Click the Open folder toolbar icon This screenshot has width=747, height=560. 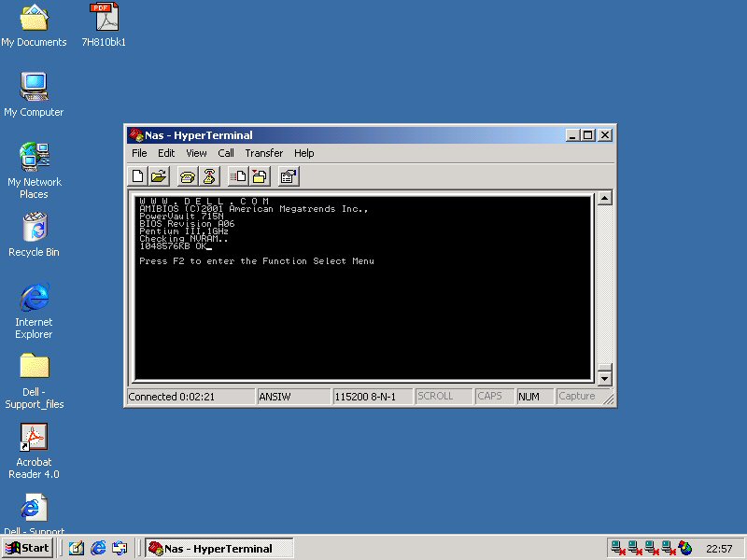pos(159,176)
